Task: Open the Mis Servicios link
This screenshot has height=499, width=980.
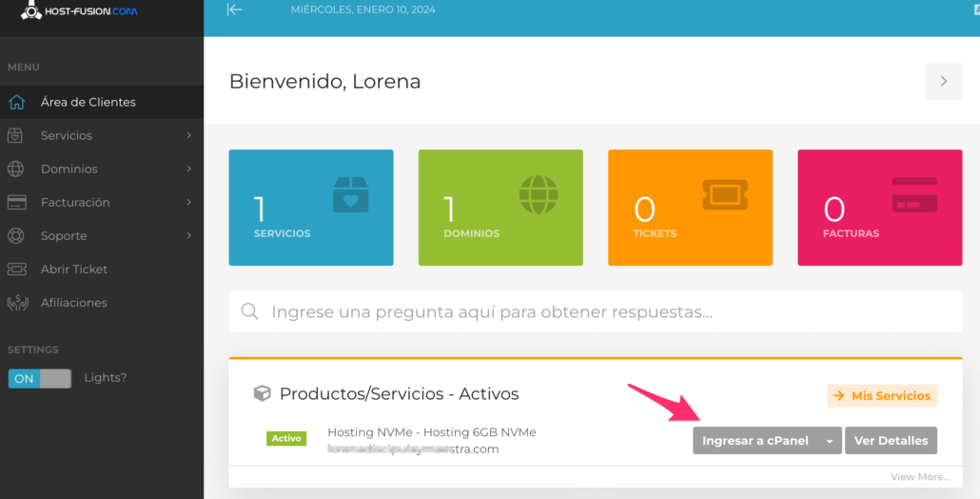Action: pos(882,396)
